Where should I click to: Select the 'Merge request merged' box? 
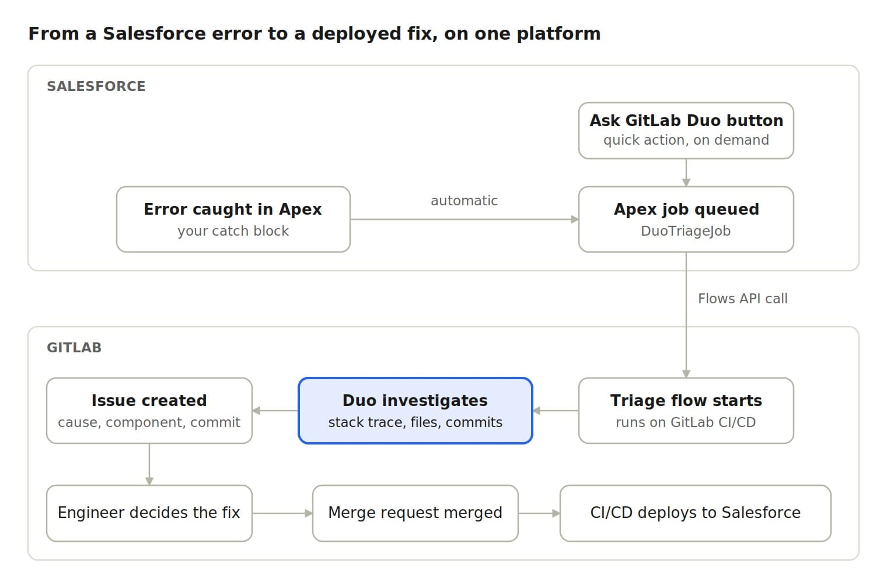[415, 513]
